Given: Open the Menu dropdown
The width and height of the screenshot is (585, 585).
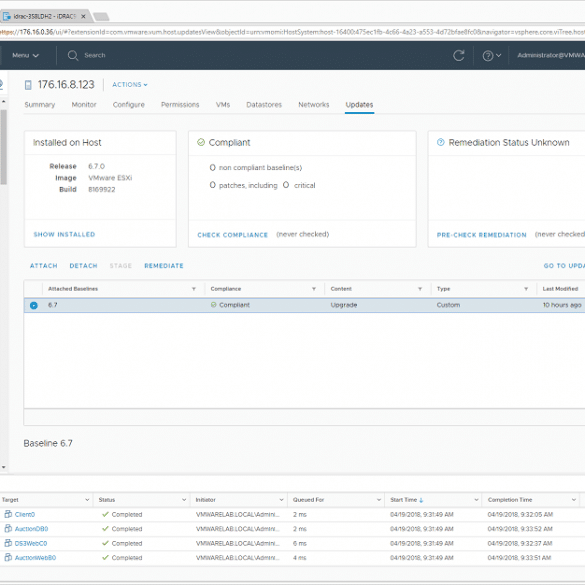Looking at the screenshot, I should tap(25, 55).
